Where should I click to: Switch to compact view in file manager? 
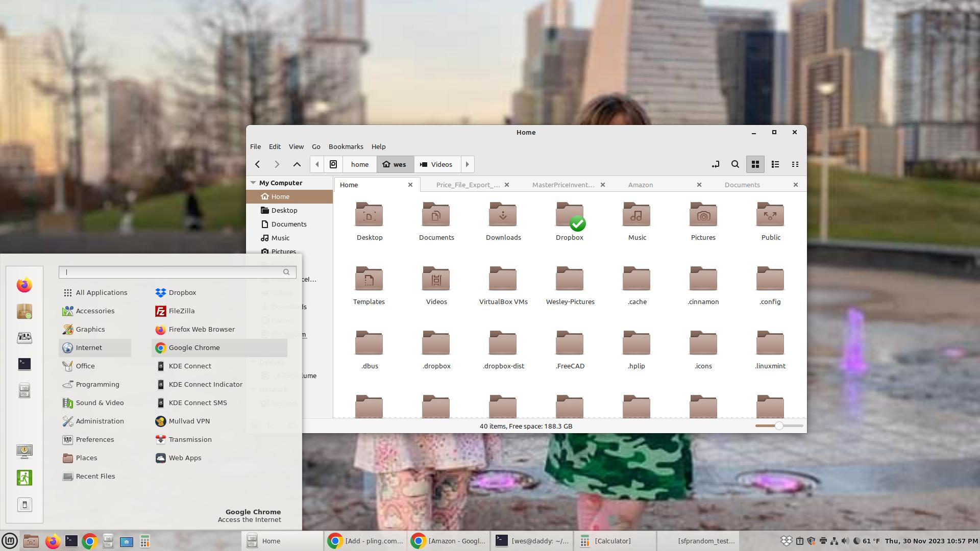(x=795, y=164)
